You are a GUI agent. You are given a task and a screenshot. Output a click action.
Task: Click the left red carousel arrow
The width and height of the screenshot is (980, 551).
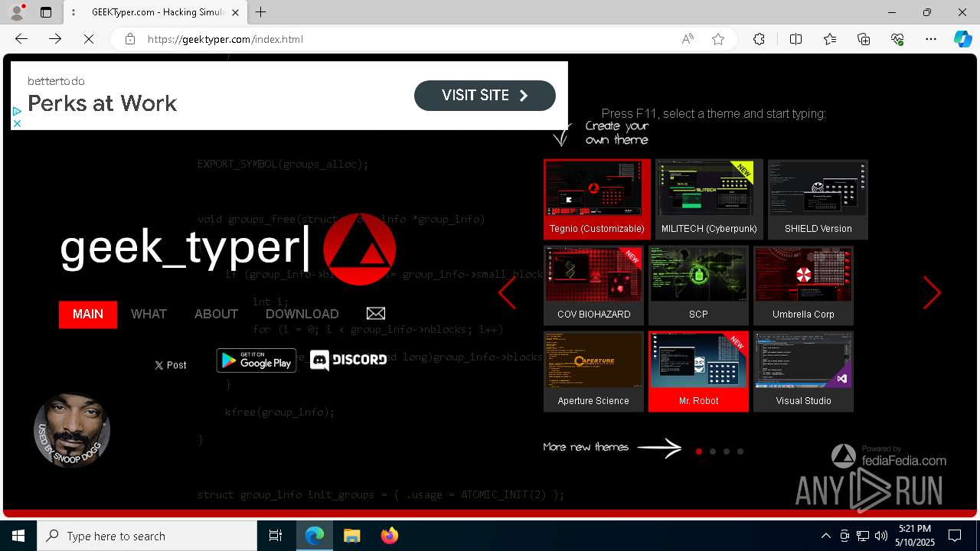coord(508,292)
